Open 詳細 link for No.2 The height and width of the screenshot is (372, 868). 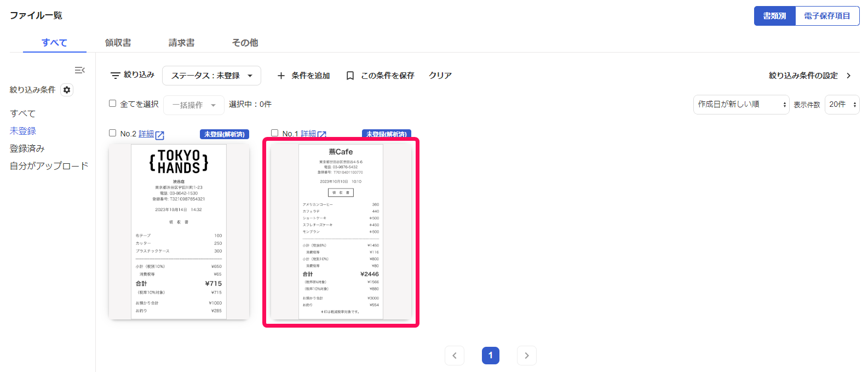tap(146, 134)
